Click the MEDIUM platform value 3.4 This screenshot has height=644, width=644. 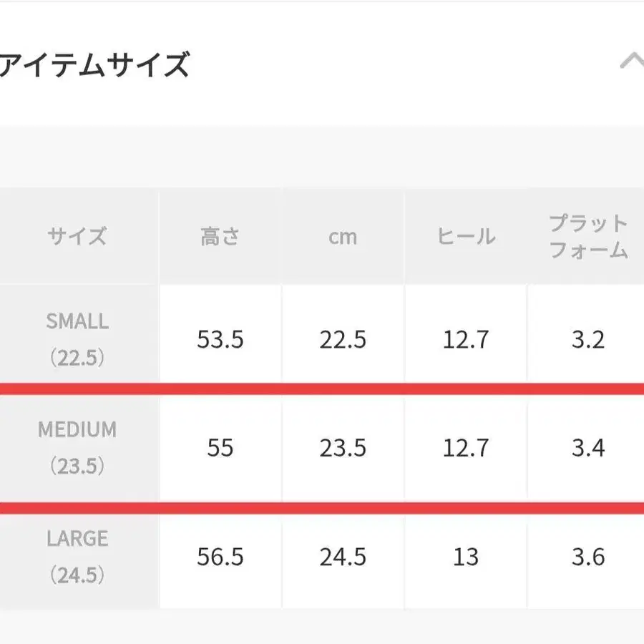(x=588, y=448)
